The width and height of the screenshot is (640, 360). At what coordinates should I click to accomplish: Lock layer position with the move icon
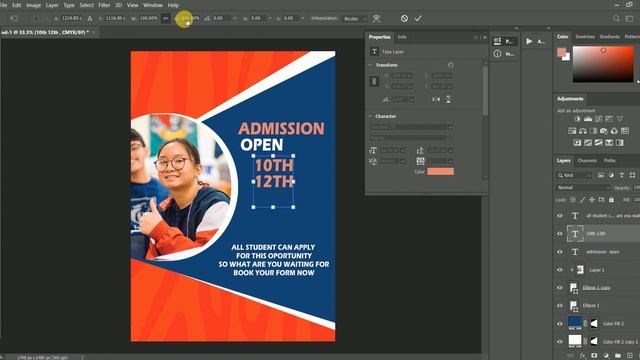tap(592, 200)
